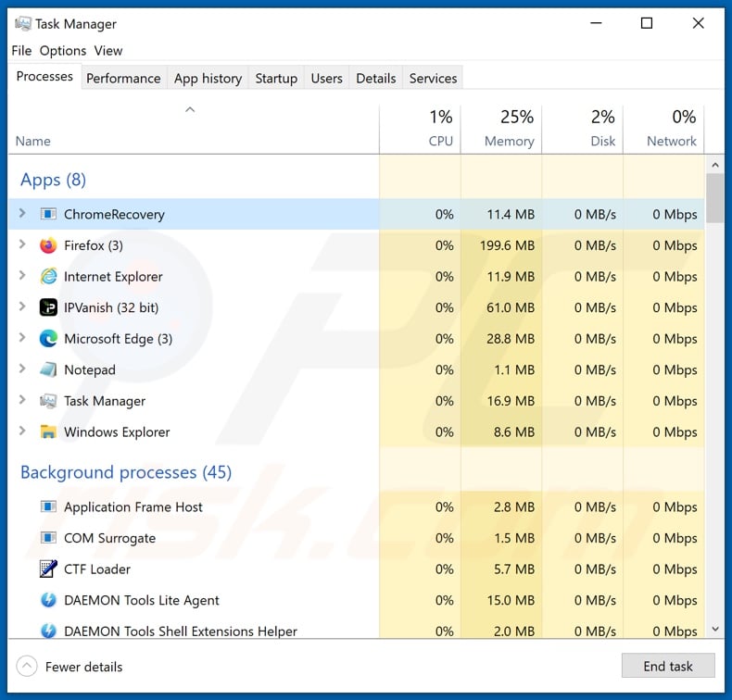The image size is (732, 700).
Task: Click the CTF Loader pen icon
Action: [x=48, y=569]
